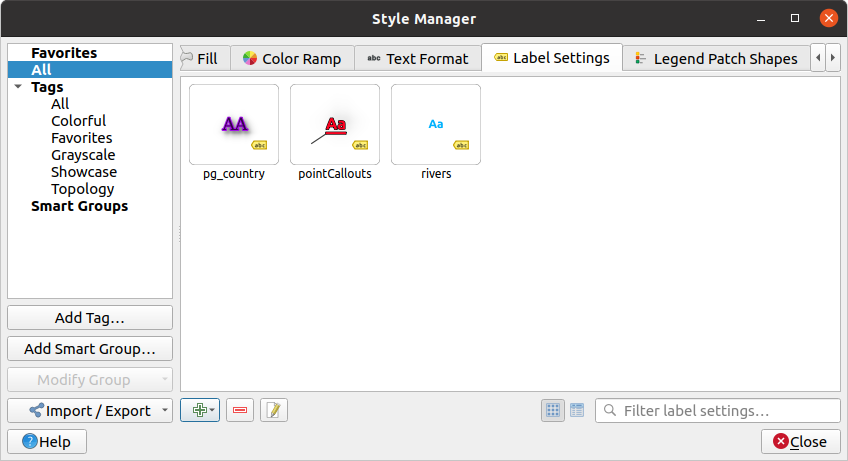This screenshot has height=461, width=848.
Task: Switch to the Text Format tab
Action: tap(417, 58)
